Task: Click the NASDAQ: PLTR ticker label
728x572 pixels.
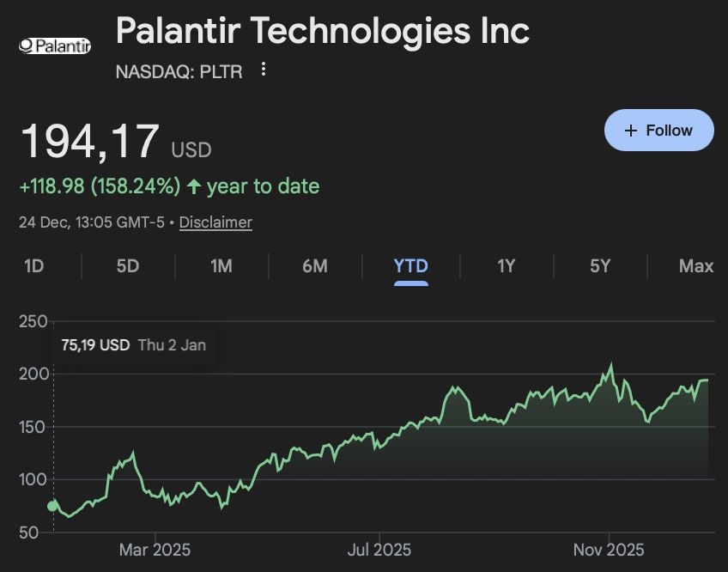Action: (x=178, y=72)
